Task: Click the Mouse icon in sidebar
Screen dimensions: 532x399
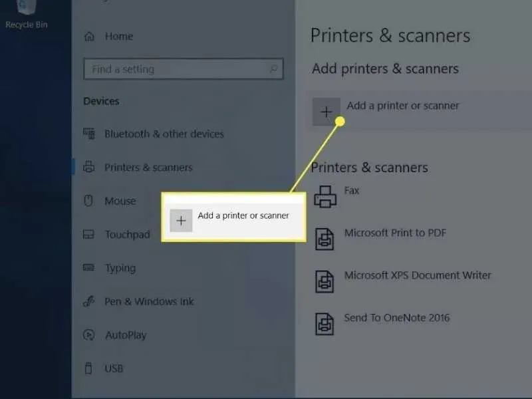Action: [89, 201]
